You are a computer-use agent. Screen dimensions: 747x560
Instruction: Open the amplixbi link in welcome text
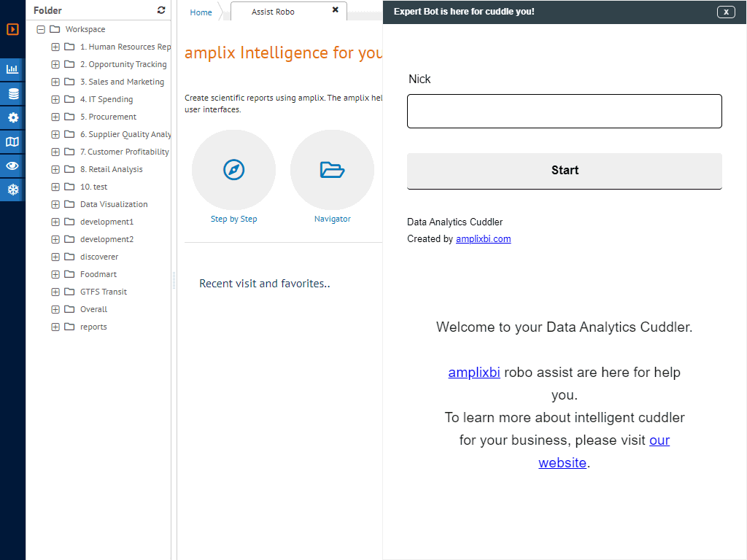[x=474, y=373]
